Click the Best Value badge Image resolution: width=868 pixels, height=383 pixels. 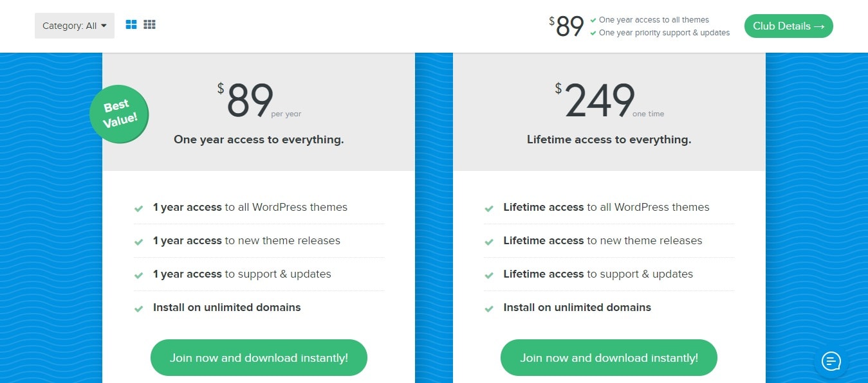click(x=119, y=114)
